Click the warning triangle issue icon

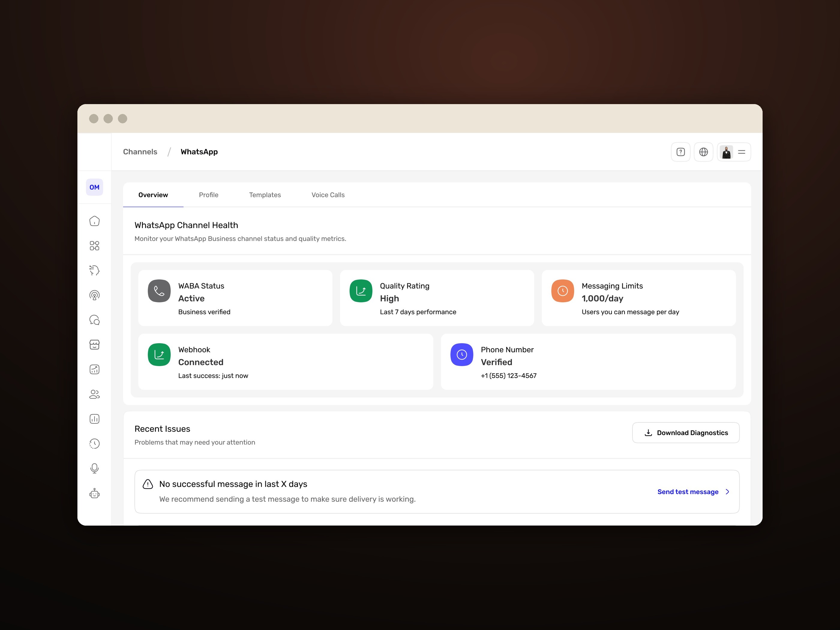[148, 484]
